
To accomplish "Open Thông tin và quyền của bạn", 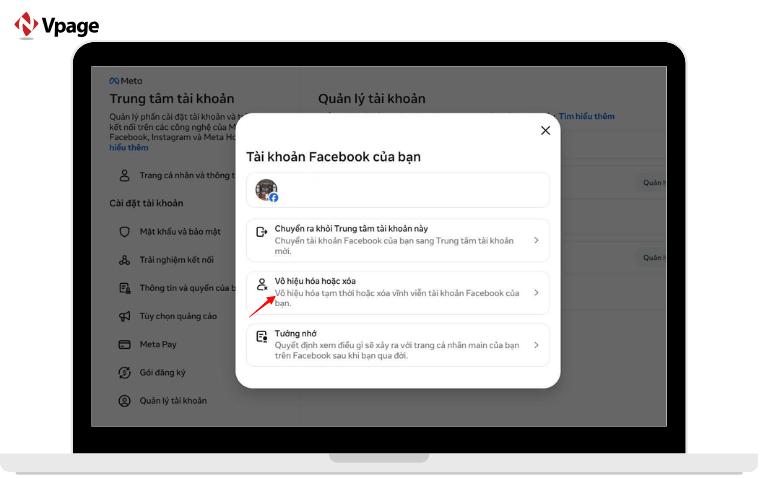I will click(187, 288).
